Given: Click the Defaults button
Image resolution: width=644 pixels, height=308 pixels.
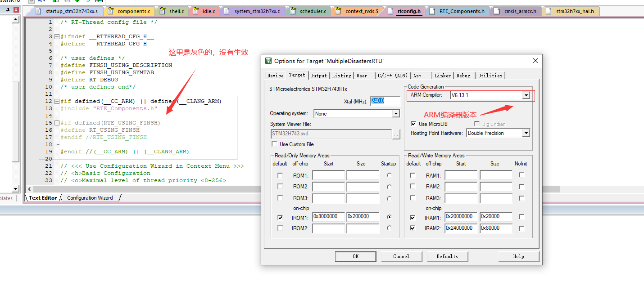Looking at the screenshot, I should 447,256.
